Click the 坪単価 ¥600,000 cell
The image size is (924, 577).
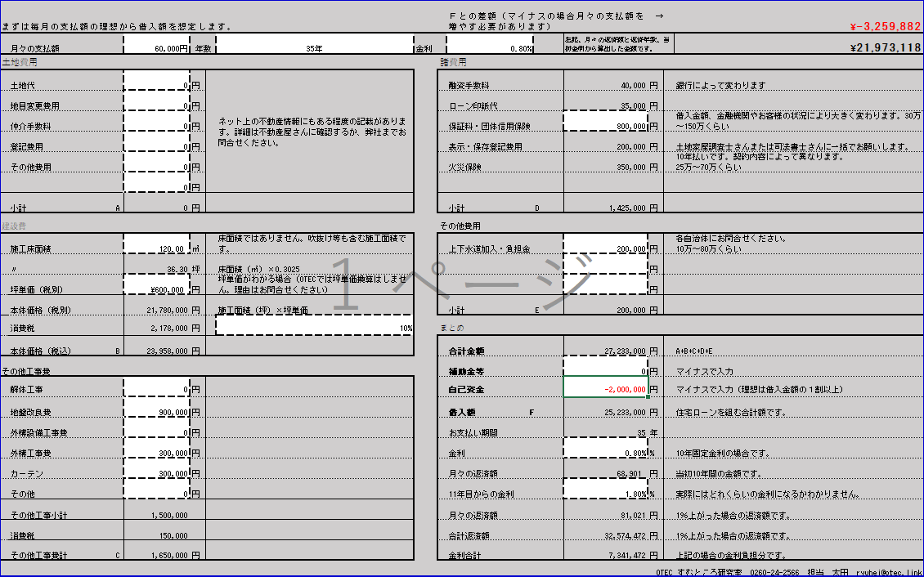pos(156,289)
